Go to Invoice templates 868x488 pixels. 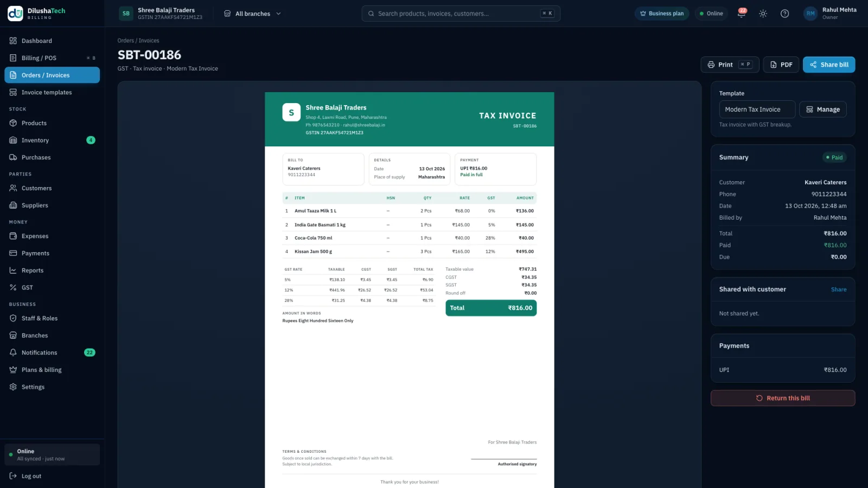[x=52, y=92]
